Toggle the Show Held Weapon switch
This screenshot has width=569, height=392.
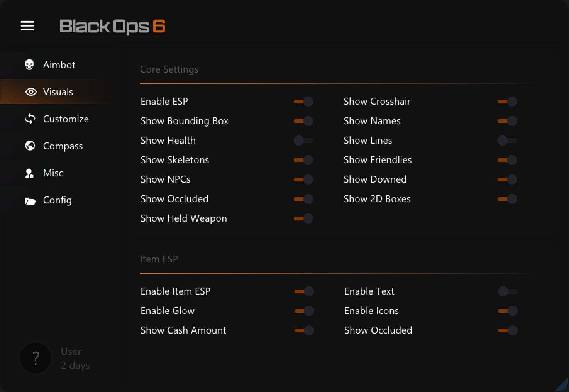click(303, 218)
